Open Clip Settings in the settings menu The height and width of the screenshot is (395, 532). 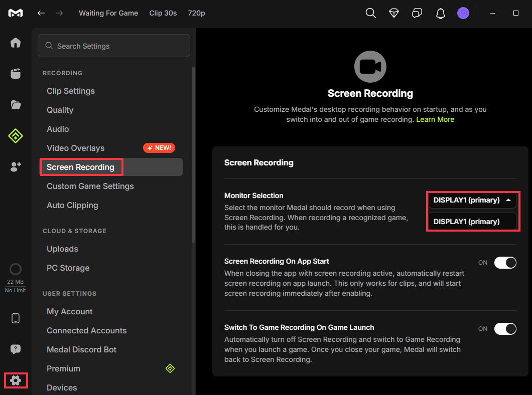71,91
